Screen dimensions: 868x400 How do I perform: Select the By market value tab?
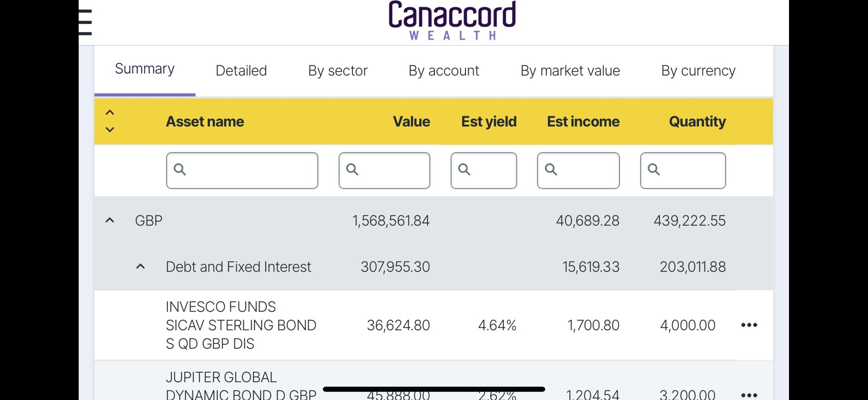[570, 71]
